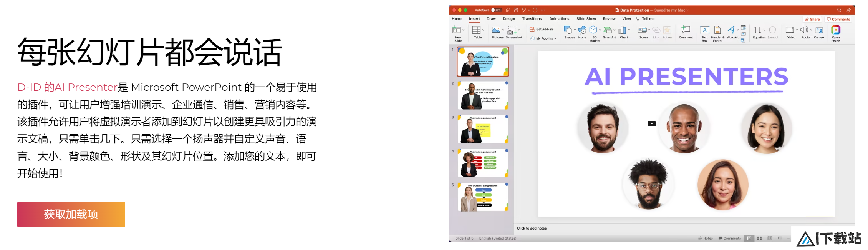Click the 获取加载项 button
868x250 pixels.
(x=71, y=214)
